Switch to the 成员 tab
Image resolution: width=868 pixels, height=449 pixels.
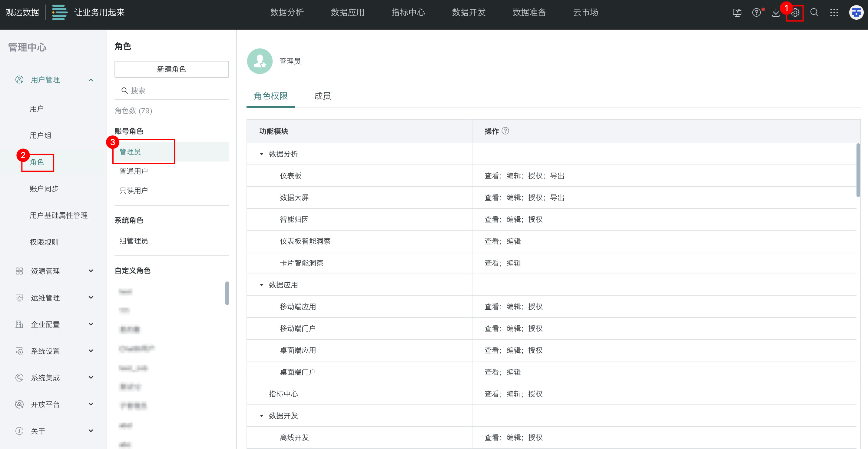point(322,96)
